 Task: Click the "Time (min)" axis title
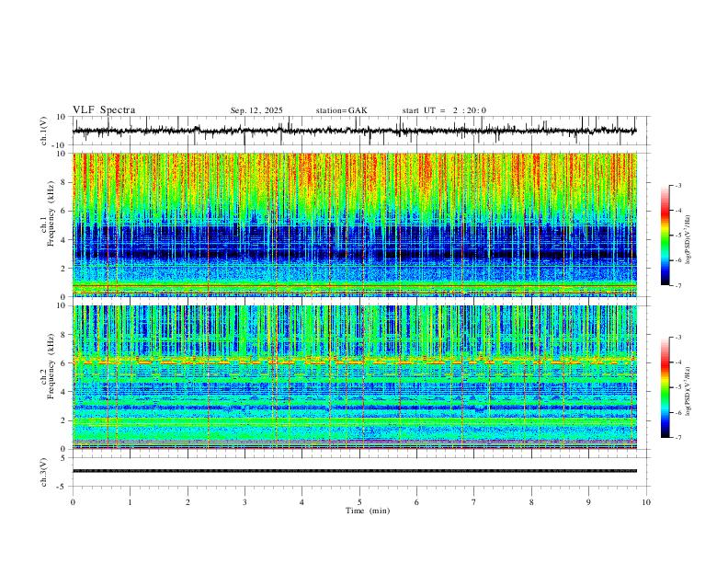click(x=368, y=511)
